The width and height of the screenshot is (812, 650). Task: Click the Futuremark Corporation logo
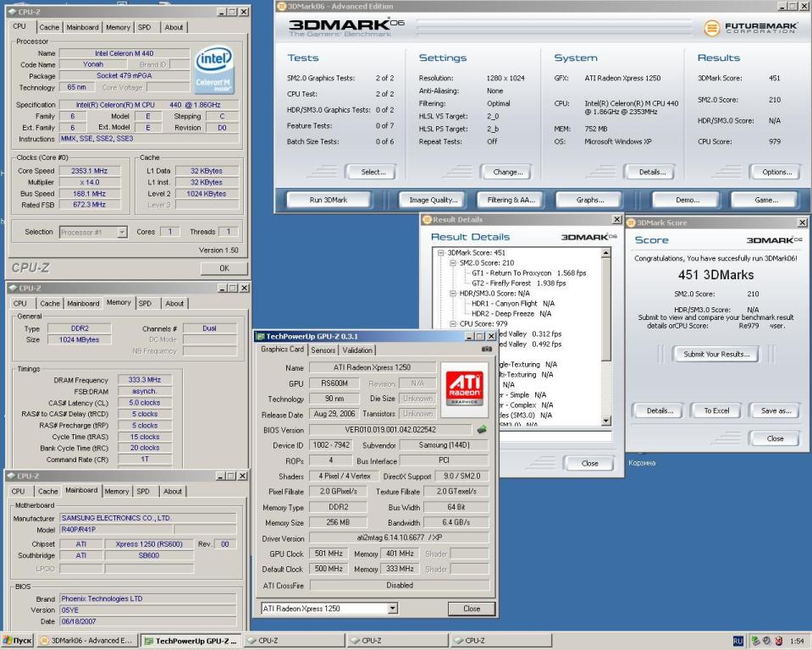pos(750,27)
